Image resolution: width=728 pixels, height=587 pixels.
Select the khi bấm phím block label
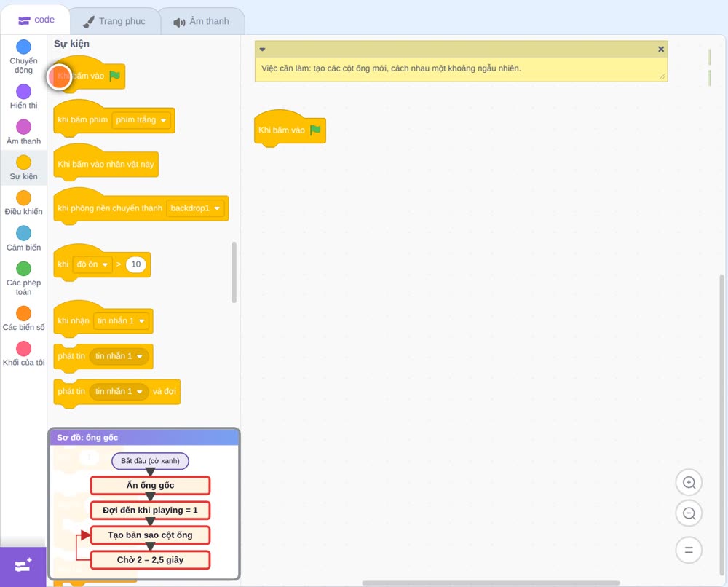pos(83,120)
